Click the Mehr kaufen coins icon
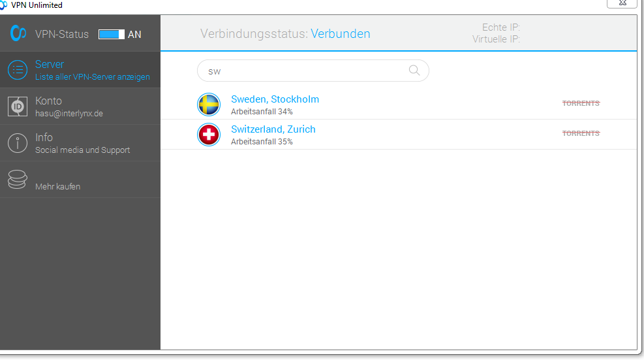This screenshot has width=644, height=360. [18, 180]
